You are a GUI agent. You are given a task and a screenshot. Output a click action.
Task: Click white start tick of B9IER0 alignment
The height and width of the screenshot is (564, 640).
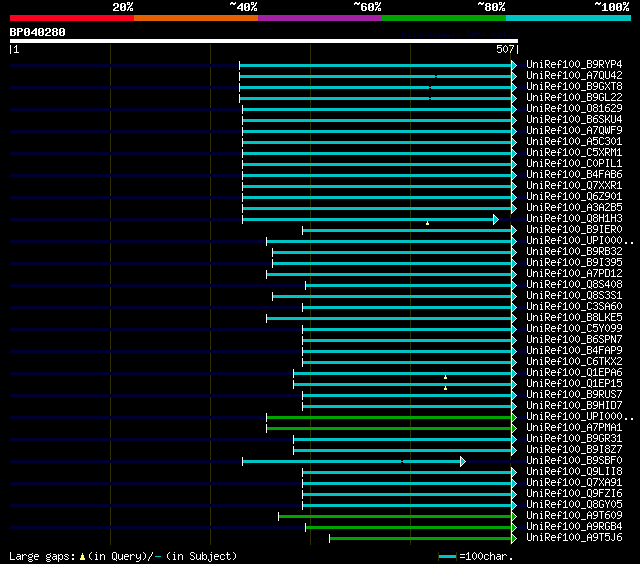302,231
